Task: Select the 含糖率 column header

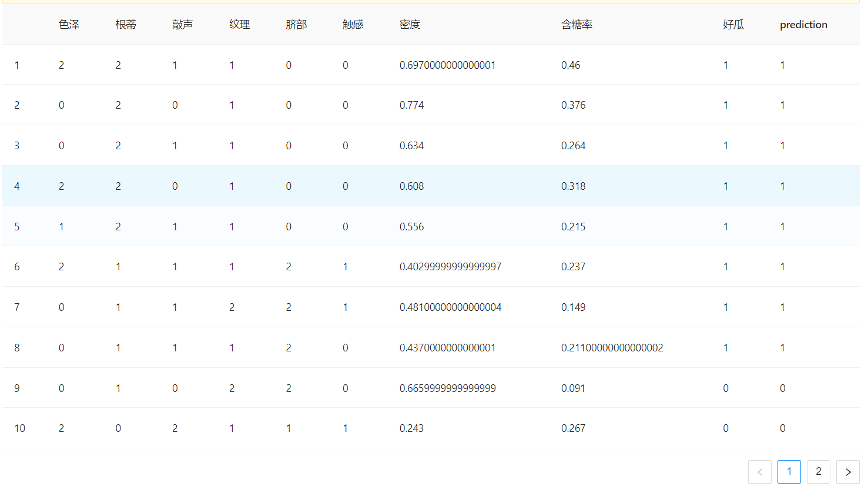Action: (x=577, y=25)
